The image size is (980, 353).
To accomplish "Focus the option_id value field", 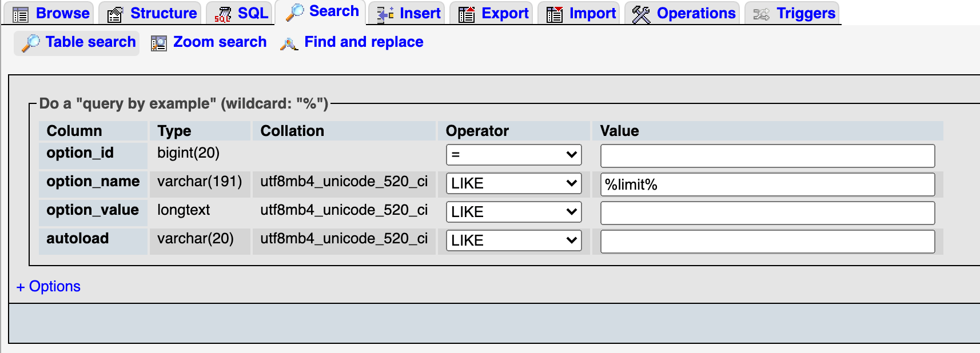I will tap(767, 156).
